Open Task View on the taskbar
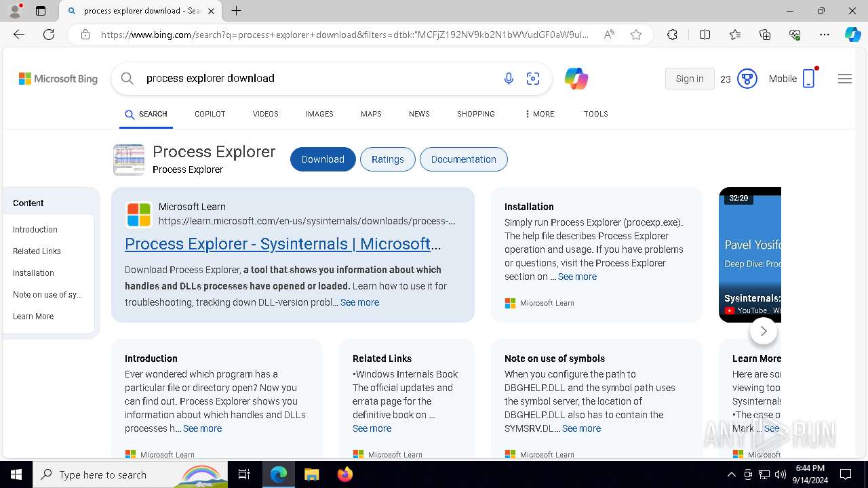 [244, 474]
